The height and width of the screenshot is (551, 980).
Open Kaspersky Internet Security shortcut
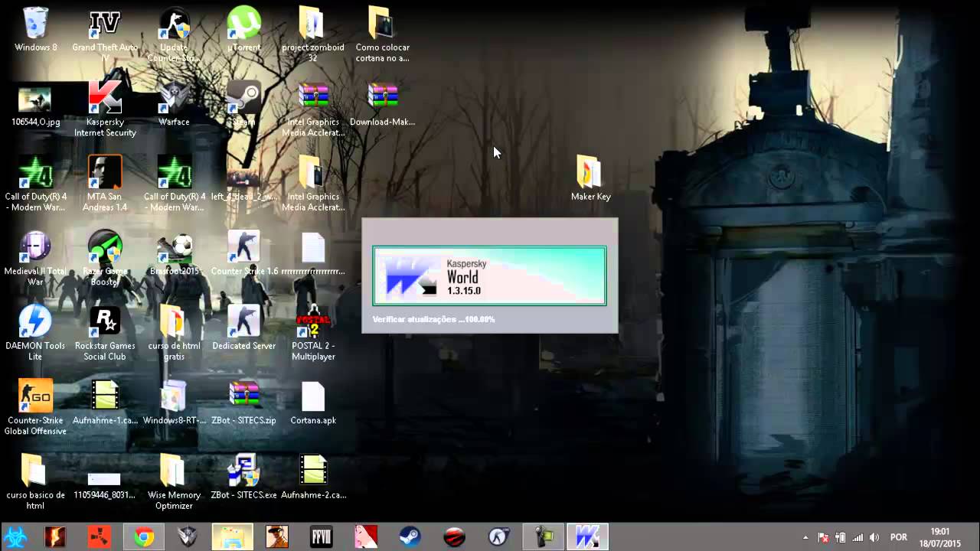click(105, 98)
